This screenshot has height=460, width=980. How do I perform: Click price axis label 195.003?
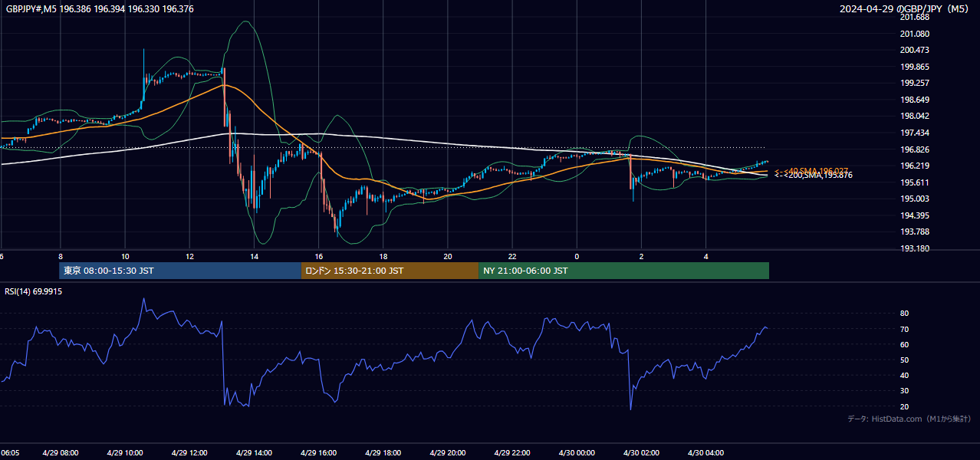(915, 199)
